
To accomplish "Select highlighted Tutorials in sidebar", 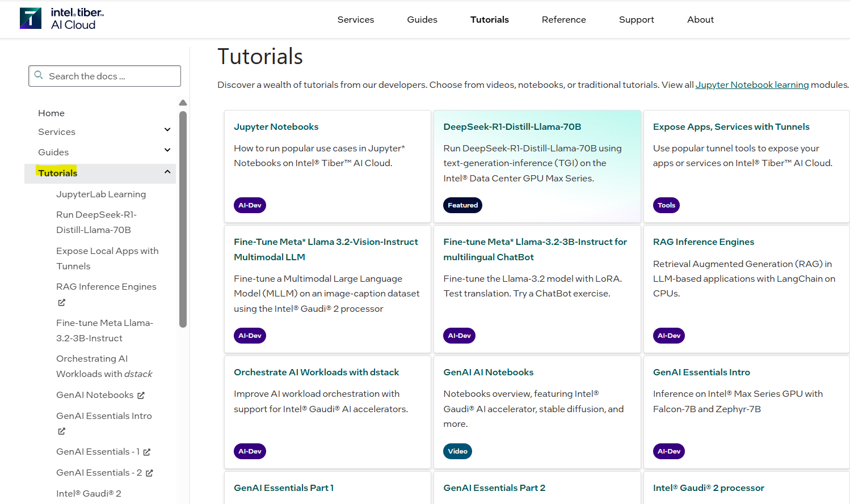I will coord(57,173).
